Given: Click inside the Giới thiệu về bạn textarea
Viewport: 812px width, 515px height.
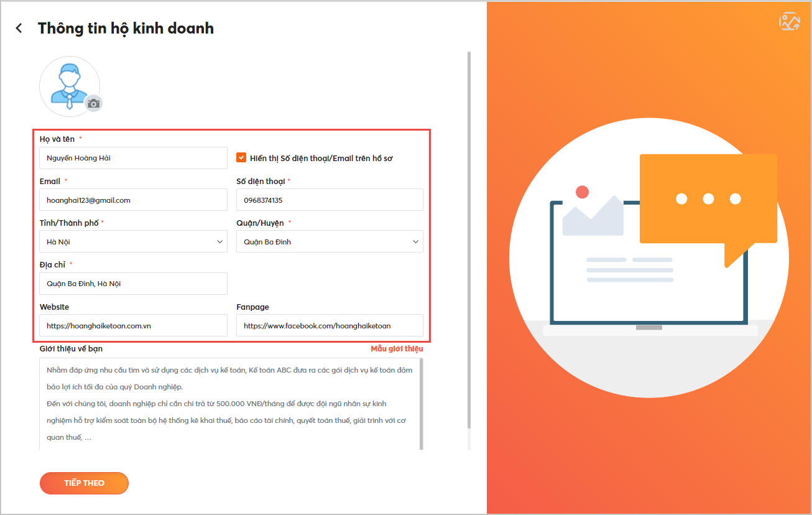Looking at the screenshot, I should (229, 403).
